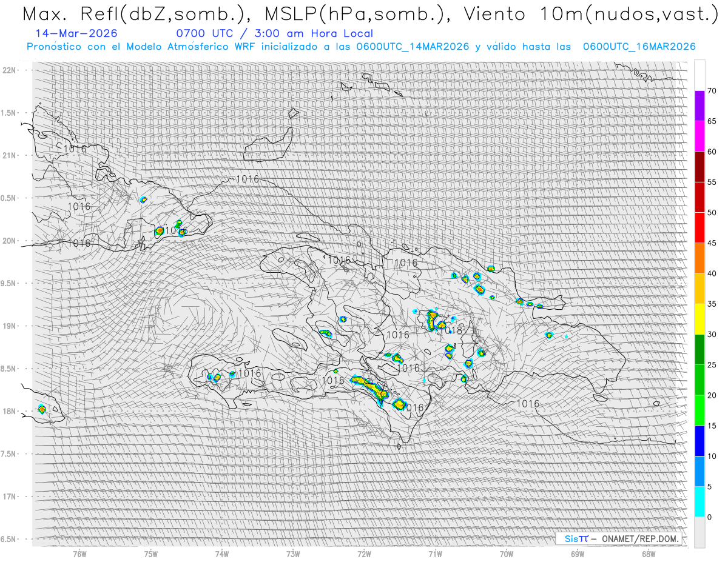The image size is (728, 562).
Task: Click the 69W longitude label
Action: [577, 554]
